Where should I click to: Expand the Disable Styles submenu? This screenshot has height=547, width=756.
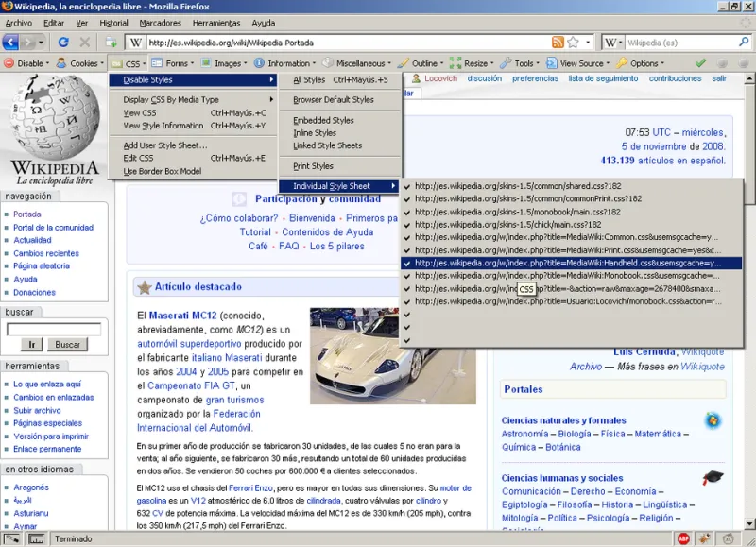[x=194, y=80]
